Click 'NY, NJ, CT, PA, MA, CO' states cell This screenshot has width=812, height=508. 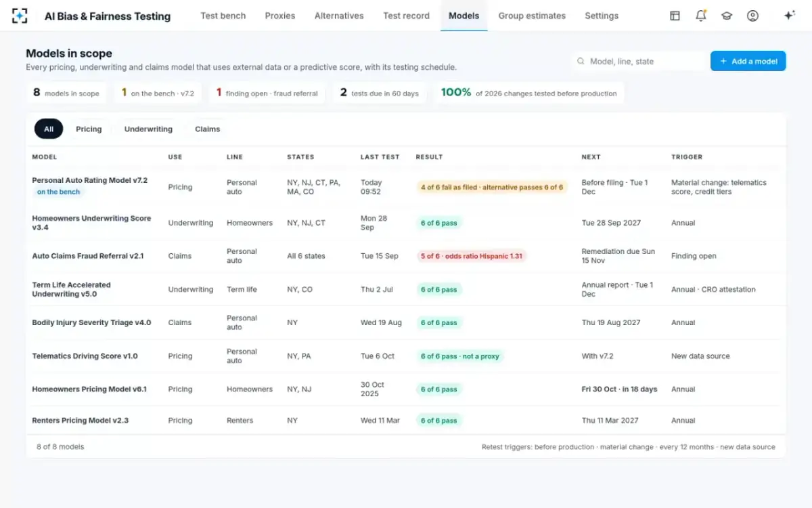[x=314, y=187]
